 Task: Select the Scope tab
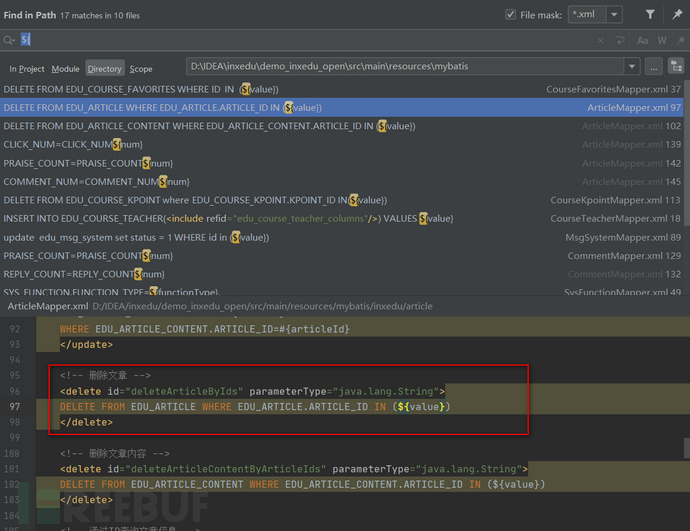click(x=141, y=69)
